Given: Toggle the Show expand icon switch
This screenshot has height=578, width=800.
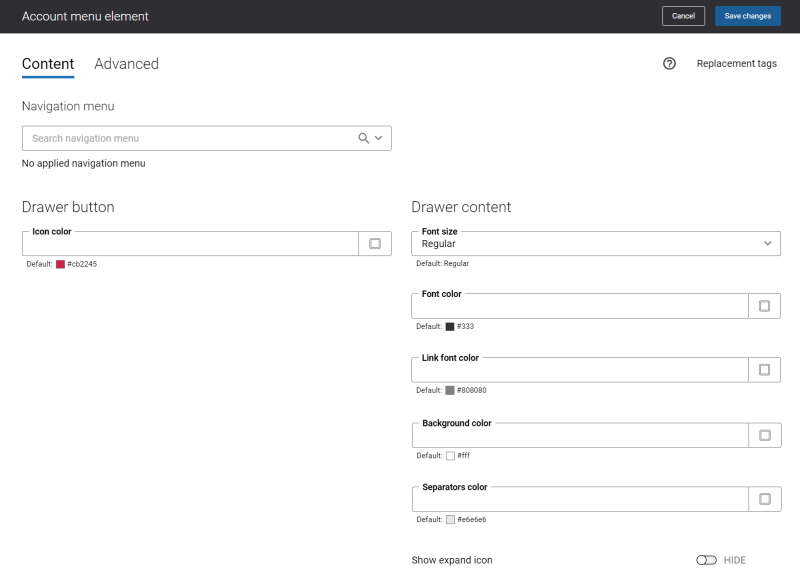Looking at the screenshot, I should tap(706, 560).
